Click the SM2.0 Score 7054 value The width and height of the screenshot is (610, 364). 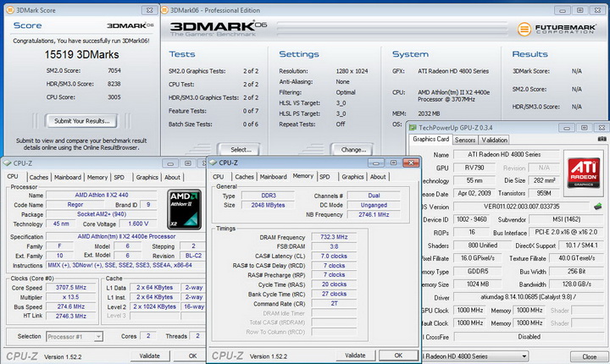(114, 70)
